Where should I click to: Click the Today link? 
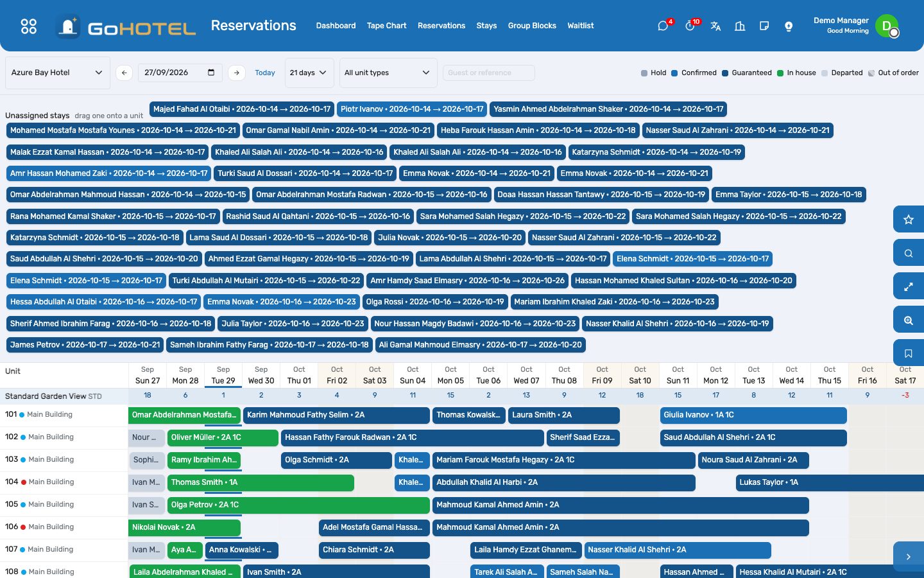(x=265, y=73)
